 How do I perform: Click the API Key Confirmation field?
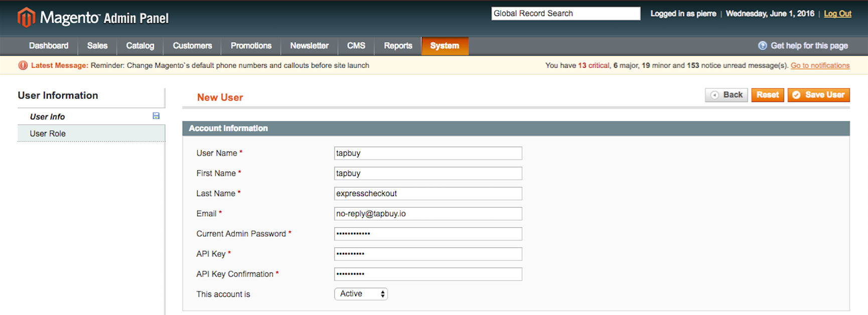(x=428, y=274)
